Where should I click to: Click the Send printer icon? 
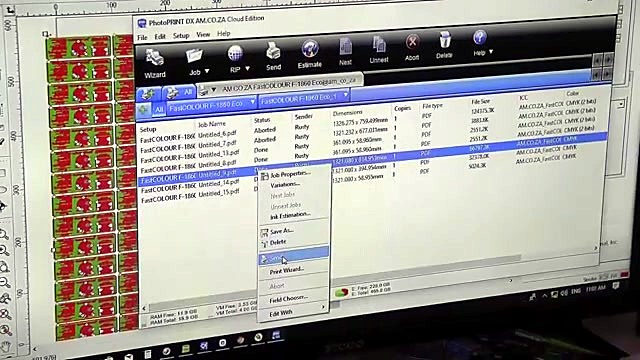point(273,56)
